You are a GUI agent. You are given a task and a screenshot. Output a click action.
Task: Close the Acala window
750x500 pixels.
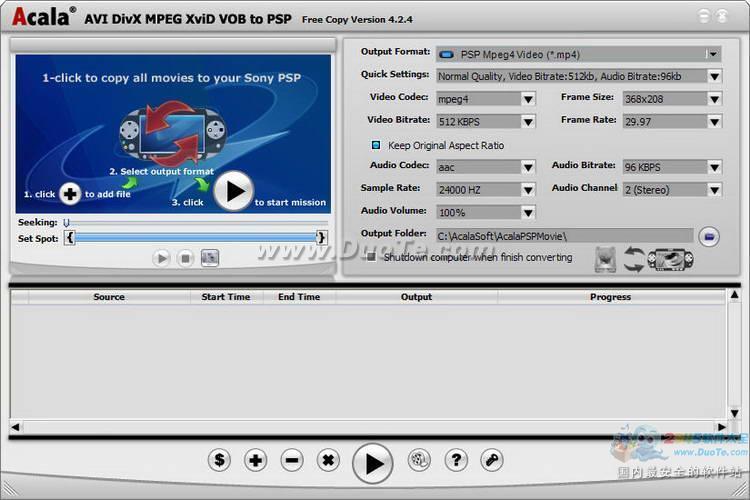point(722,16)
